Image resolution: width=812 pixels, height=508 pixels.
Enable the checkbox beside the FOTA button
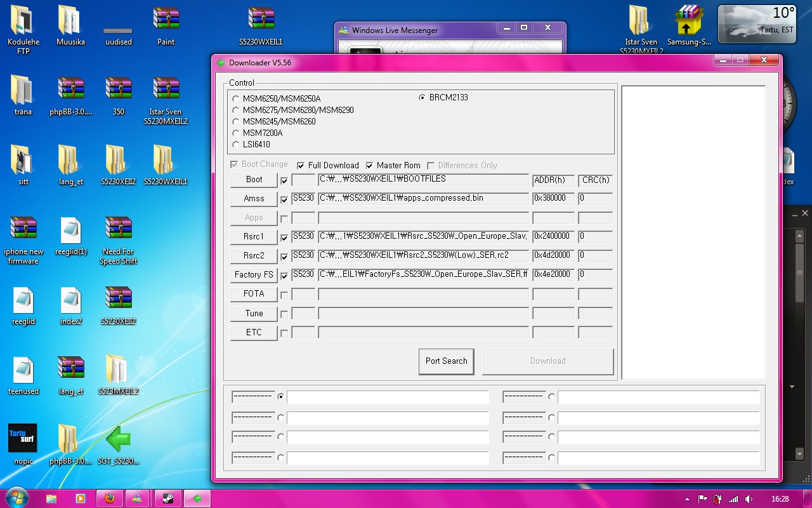pyautogui.click(x=284, y=295)
